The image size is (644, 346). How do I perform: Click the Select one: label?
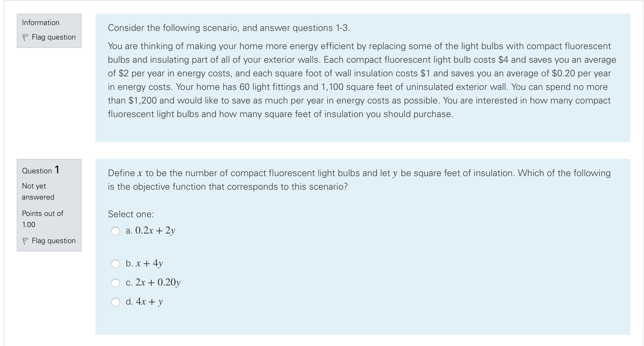[131, 214]
